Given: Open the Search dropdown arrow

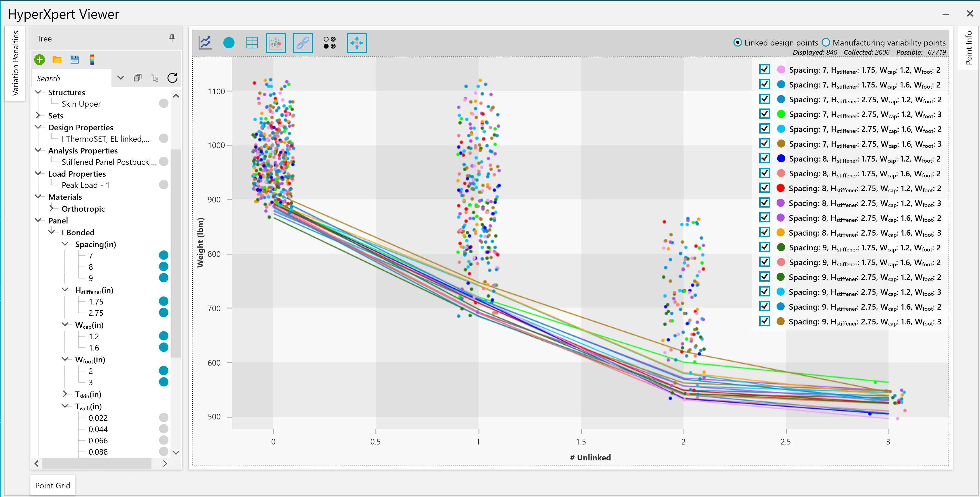Looking at the screenshot, I should (121, 78).
